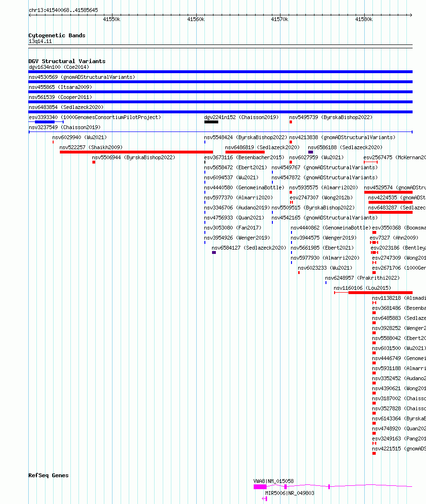Viewport: 426px width, 504px height.
Task: Click the magenta VWA8 exon block
Action: pos(260,487)
